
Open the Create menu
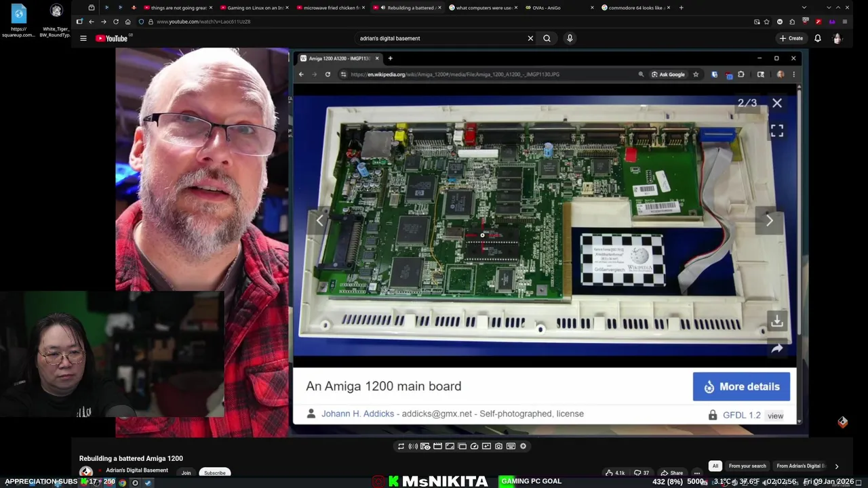[x=791, y=39]
